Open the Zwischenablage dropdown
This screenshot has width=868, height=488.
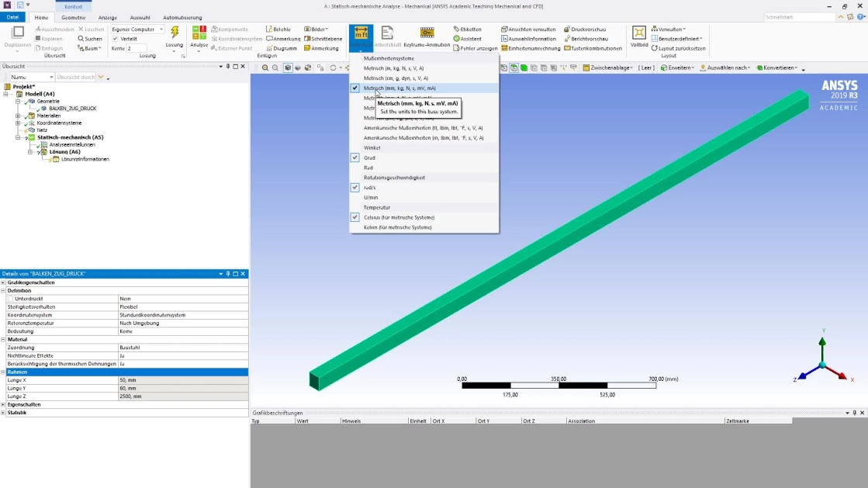tap(607, 67)
